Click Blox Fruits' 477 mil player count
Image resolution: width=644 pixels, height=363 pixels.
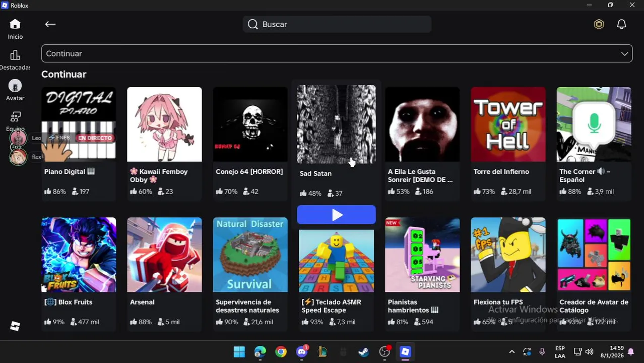point(85,322)
